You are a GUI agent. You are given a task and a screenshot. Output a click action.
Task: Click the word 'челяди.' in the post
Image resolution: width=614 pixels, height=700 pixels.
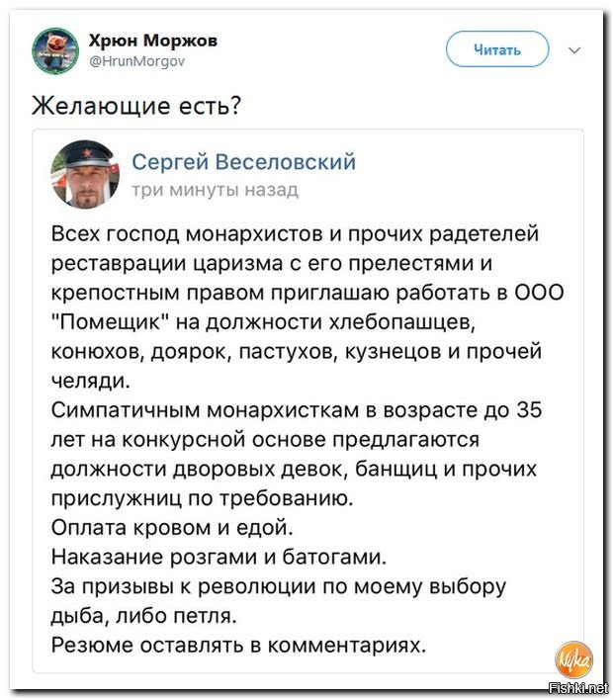91,381
